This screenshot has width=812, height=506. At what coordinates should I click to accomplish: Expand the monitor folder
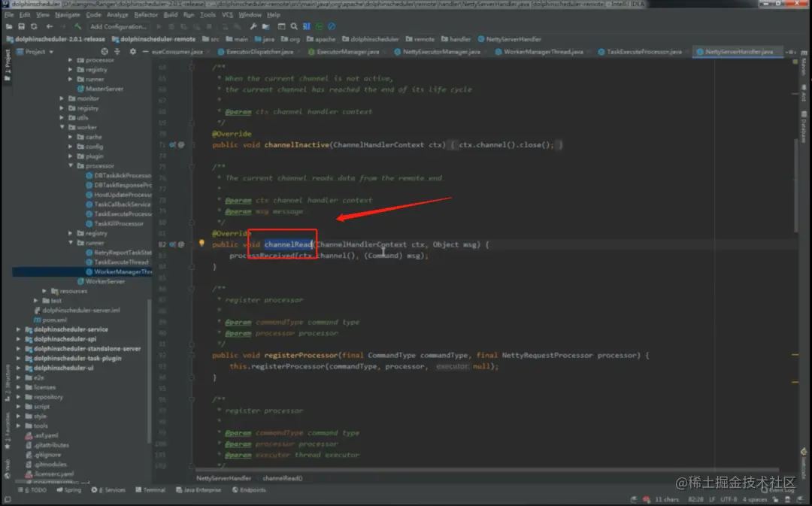coord(62,98)
